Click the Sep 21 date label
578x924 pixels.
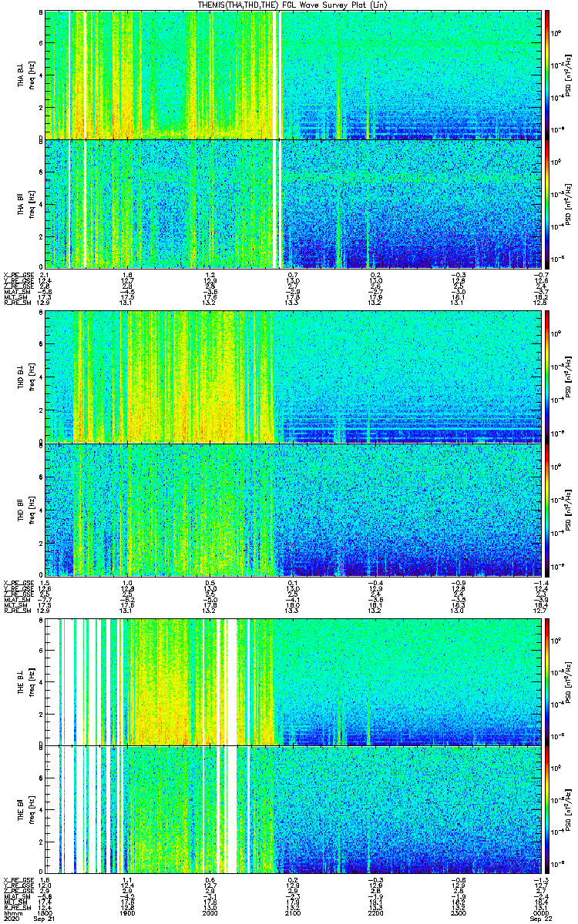(x=45, y=920)
